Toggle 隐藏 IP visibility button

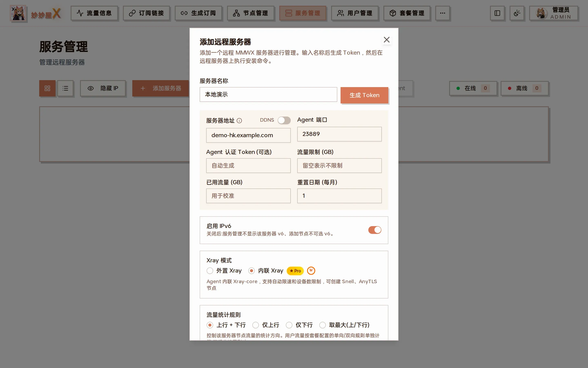103,88
